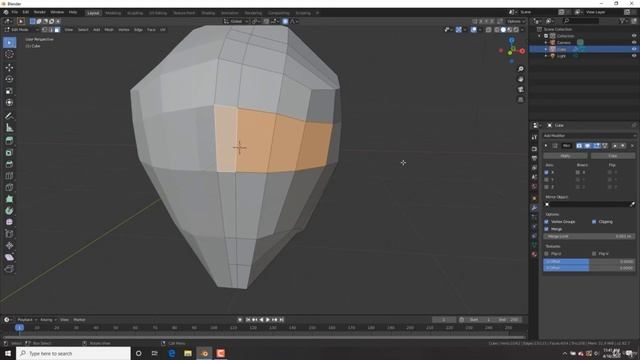Activate the Edge Slide tool
Screen dimensions: 640x360
point(9,234)
